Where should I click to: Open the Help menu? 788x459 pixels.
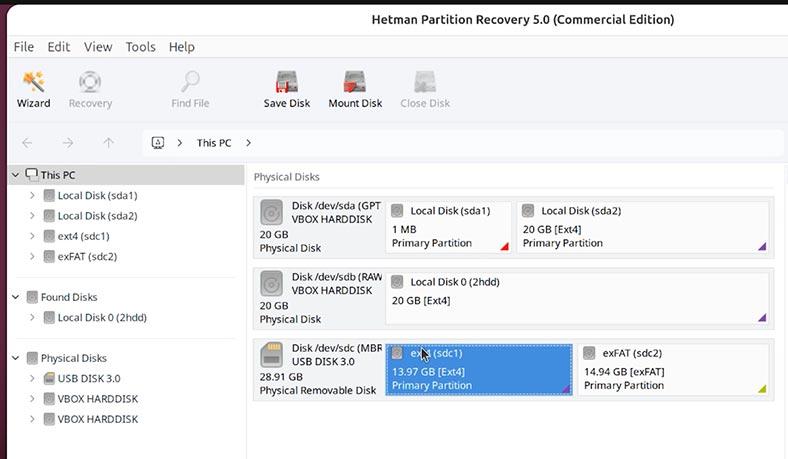click(x=181, y=47)
